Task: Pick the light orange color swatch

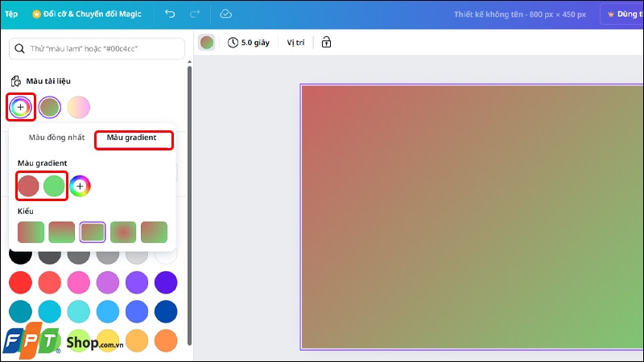Action: click(x=137, y=340)
